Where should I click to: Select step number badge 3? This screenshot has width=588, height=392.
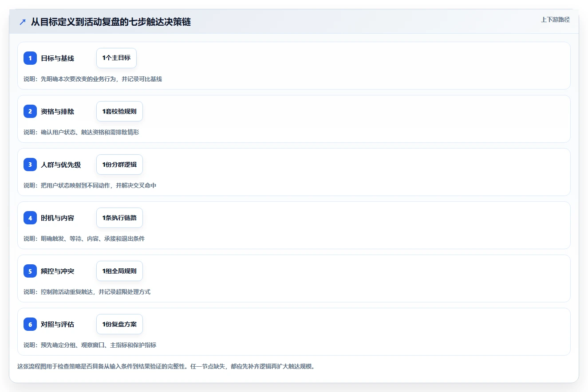(30, 165)
